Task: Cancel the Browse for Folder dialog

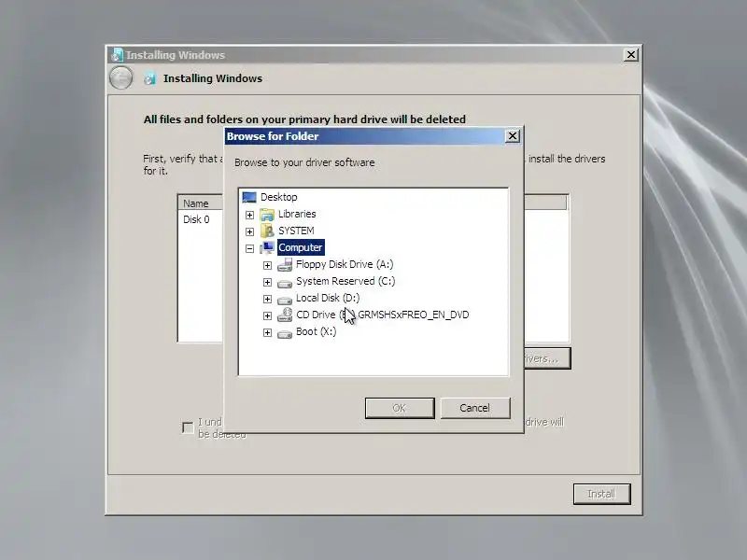Action: click(x=475, y=408)
